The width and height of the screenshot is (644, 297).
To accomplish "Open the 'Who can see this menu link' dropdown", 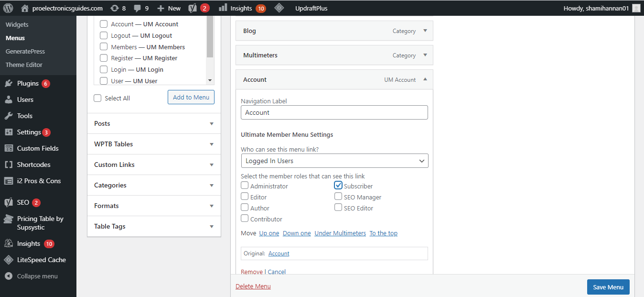I will [x=334, y=161].
